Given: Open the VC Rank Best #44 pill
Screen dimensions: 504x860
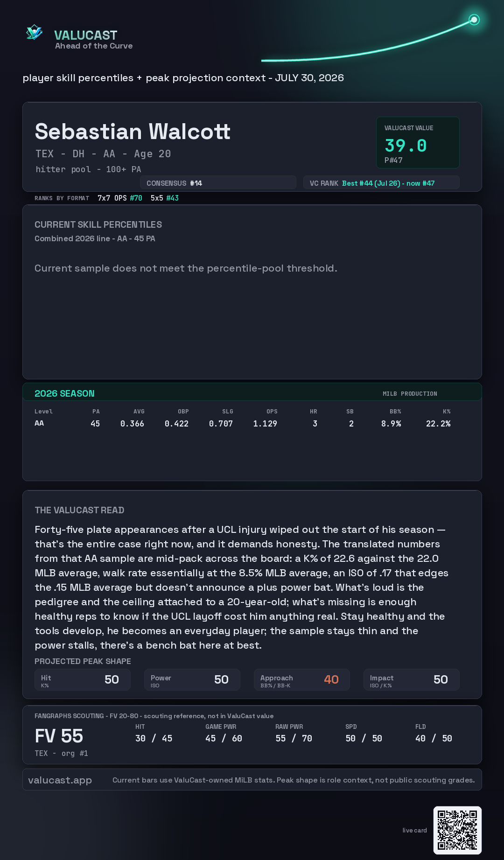Looking at the screenshot, I should tap(381, 183).
